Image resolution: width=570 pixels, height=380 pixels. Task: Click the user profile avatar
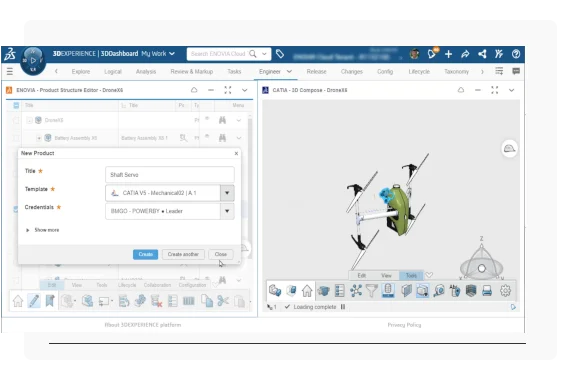click(x=414, y=54)
